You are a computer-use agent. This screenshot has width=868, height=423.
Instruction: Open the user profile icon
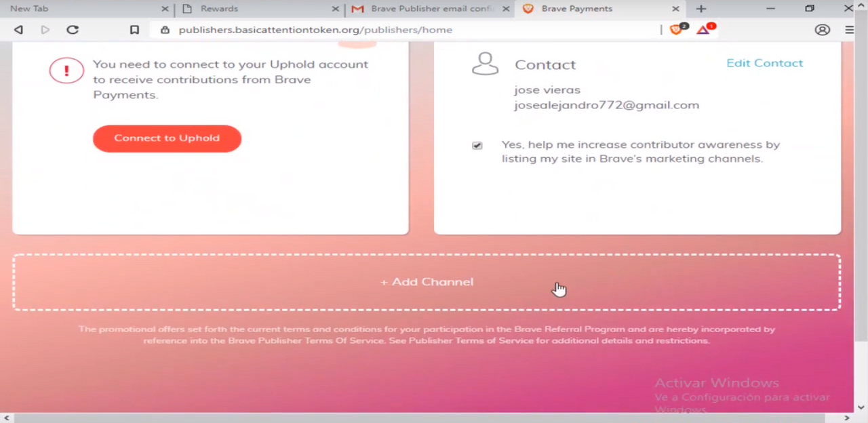pos(823,30)
